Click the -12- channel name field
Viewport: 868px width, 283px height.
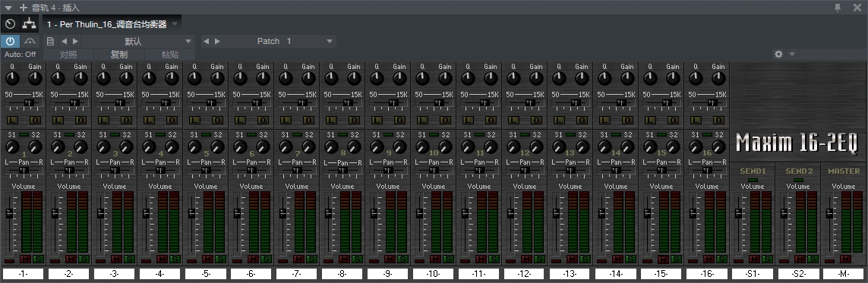[x=524, y=274]
